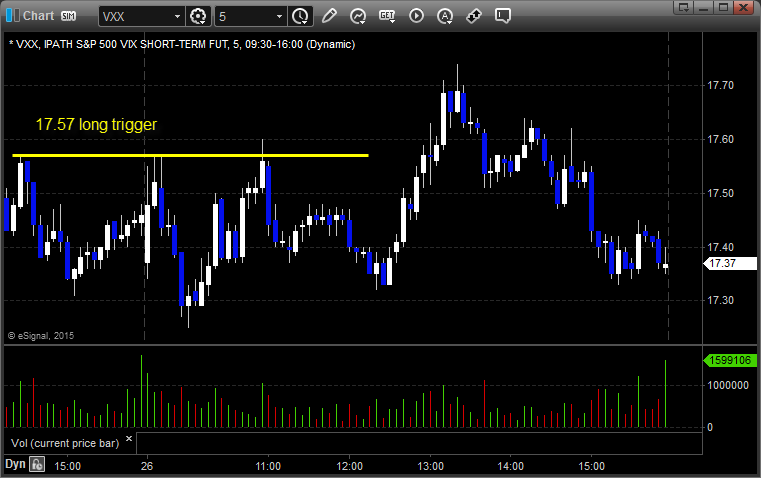Image resolution: width=761 pixels, height=478 pixels.
Task: Toggle the lock icon next to Dyn
Action: click(x=37, y=464)
